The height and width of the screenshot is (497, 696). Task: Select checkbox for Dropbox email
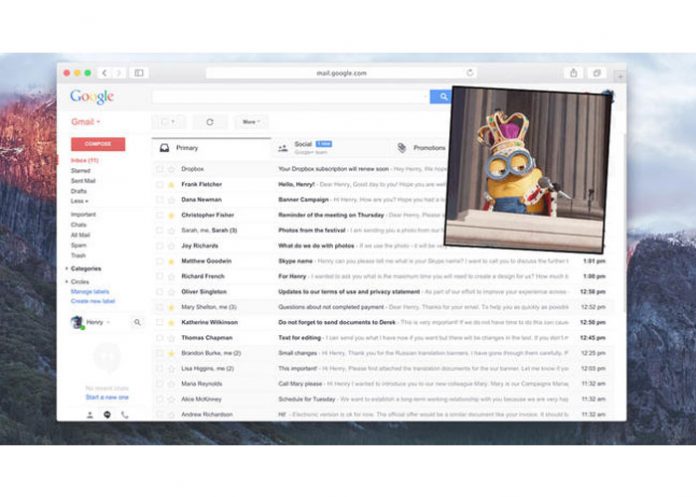[160, 169]
